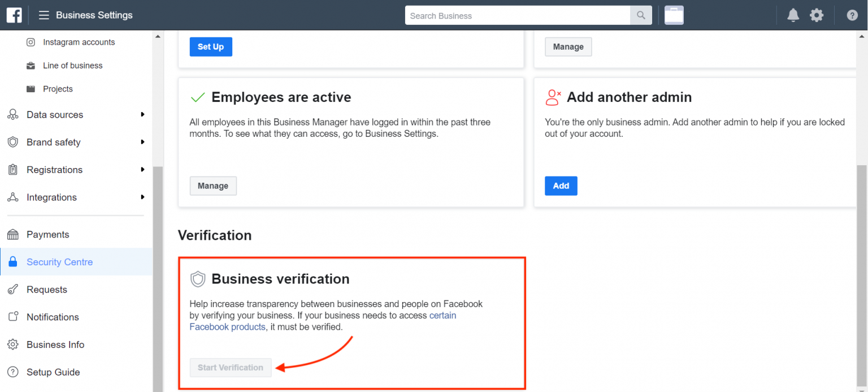The image size is (868, 392).
Task: Click the Facebook logo icon
Action: tap(14, 15)
